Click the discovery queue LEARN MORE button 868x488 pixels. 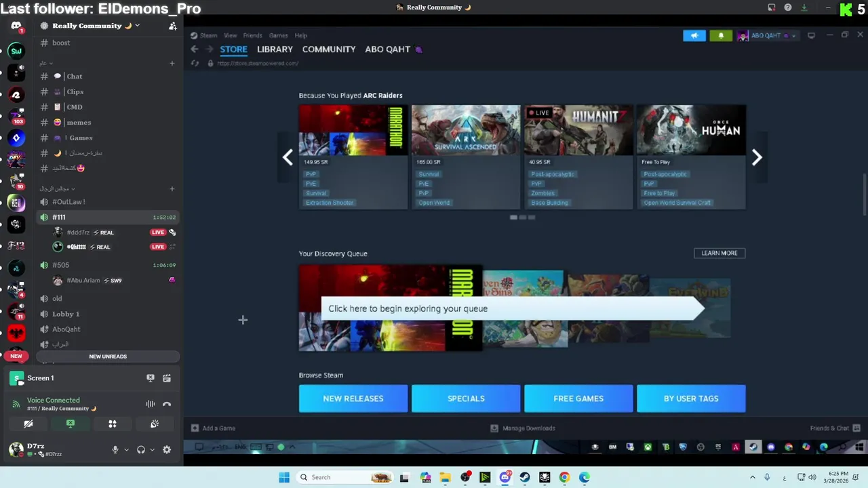(719, 253)
